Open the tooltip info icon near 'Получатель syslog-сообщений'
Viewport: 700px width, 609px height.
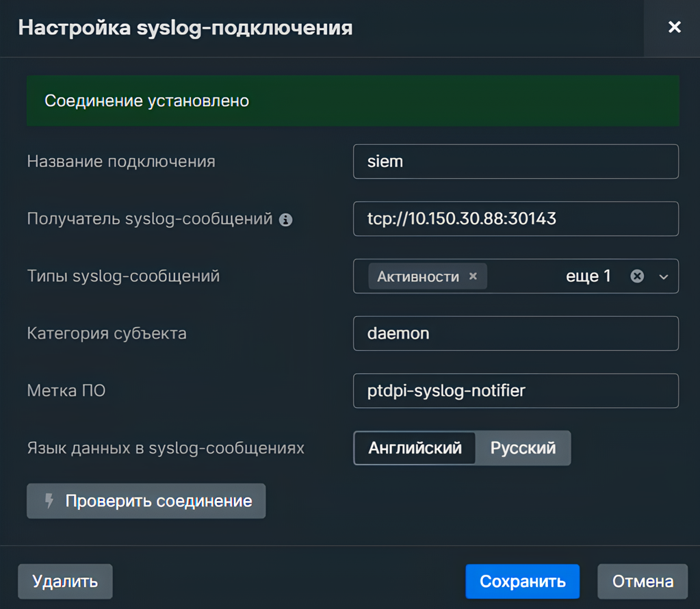pyautogui.click(x=287, y=219)
